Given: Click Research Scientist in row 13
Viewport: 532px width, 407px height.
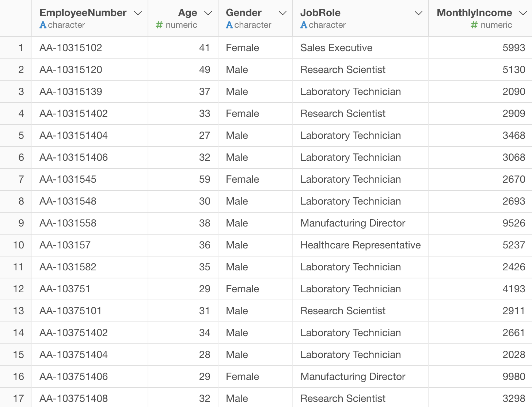Looking at the screenshot, I should 343,311.
